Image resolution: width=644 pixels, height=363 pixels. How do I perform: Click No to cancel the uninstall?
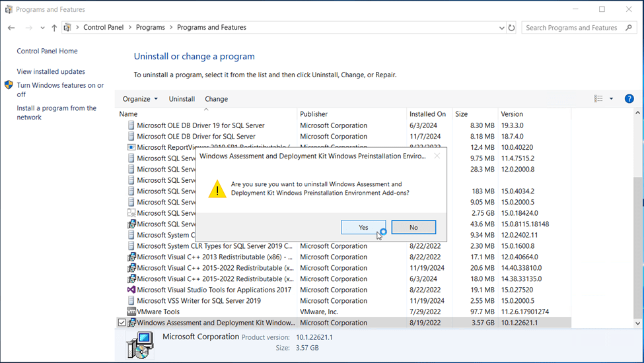413,227
